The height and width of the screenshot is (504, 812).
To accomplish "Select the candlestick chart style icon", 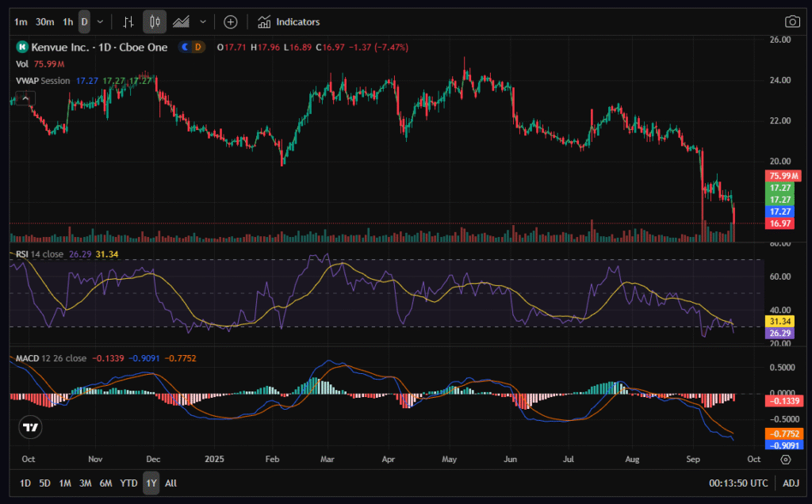I will pos(155,21).
